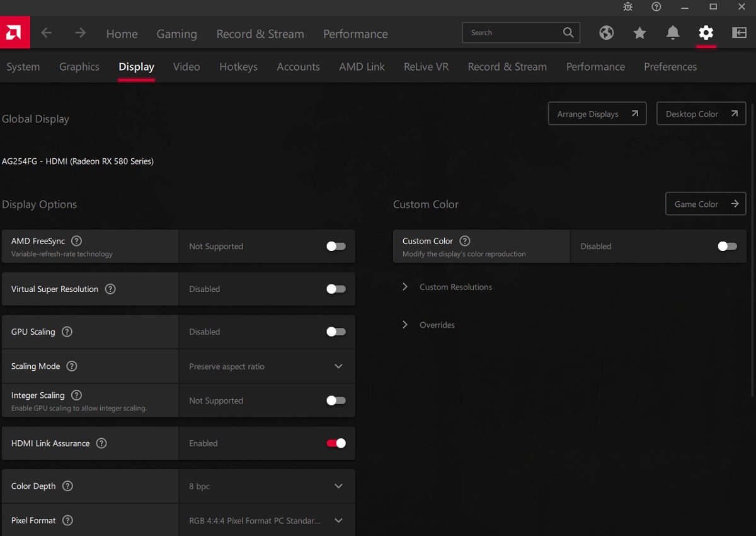
Task: Select the Display tab
Action: (136, 67)
